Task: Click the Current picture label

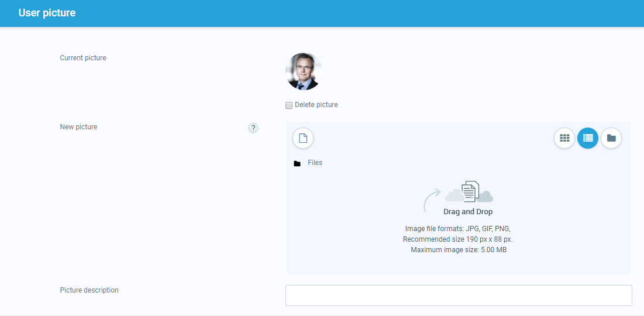Action: tap(83, 58)
